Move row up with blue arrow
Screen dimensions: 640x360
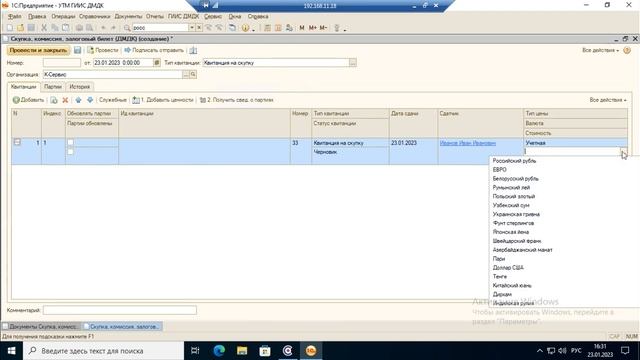tap(78, 100)
